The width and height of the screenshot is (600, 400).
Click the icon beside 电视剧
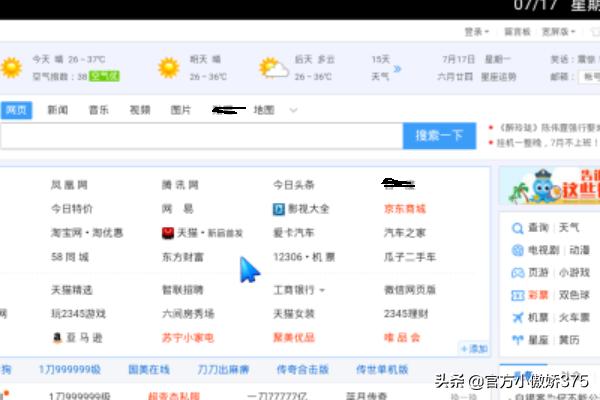[x=517, y=250]
